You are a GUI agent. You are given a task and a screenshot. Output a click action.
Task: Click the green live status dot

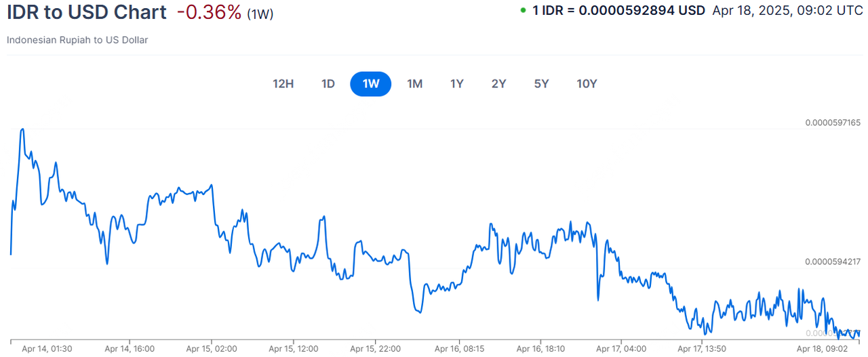point(523,11)
